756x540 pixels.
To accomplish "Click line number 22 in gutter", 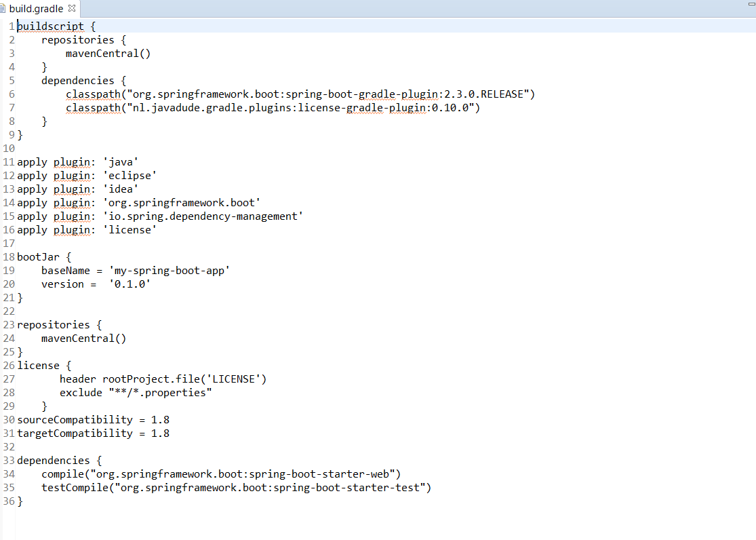I will 9,311.
